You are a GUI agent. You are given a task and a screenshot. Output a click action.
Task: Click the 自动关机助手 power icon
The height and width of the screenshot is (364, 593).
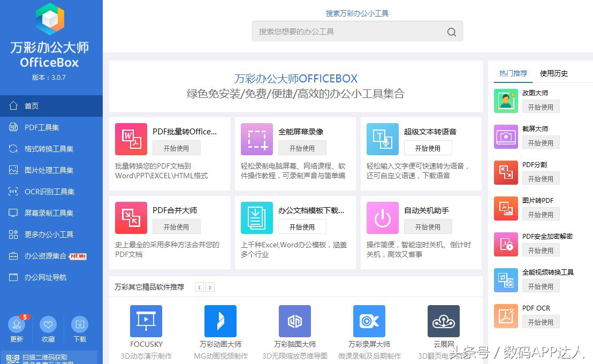(x=382, y=218)
